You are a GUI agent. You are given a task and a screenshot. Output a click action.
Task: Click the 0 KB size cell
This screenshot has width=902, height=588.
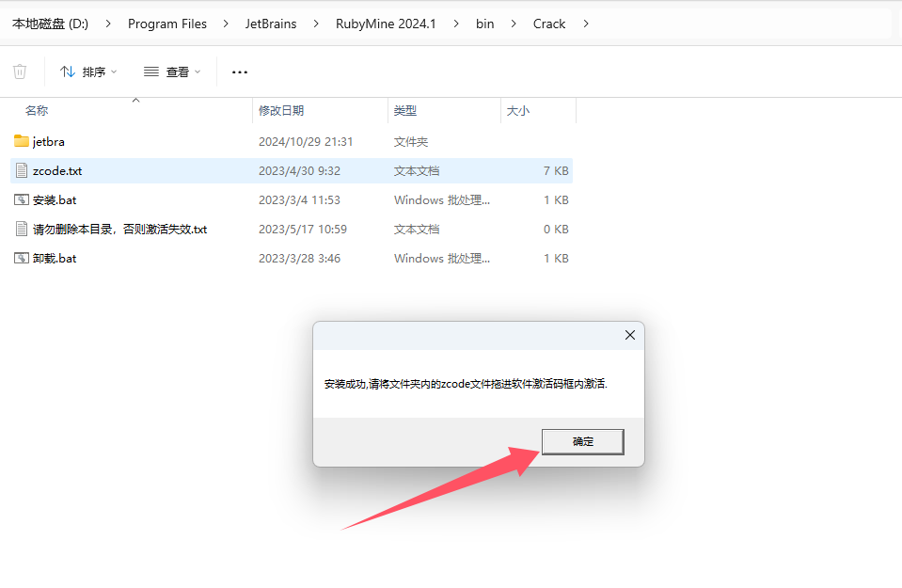pos(556,230)
